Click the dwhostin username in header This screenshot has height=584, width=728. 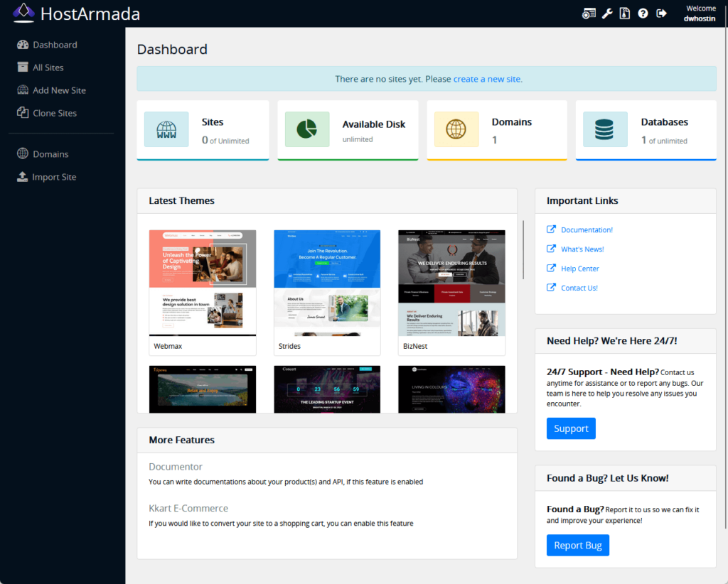[x=700, y=18]
